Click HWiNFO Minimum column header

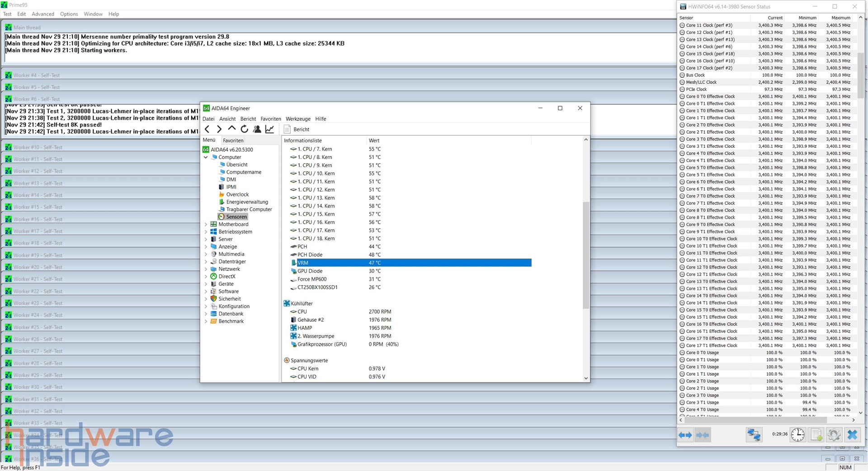[x=802, y=18]
